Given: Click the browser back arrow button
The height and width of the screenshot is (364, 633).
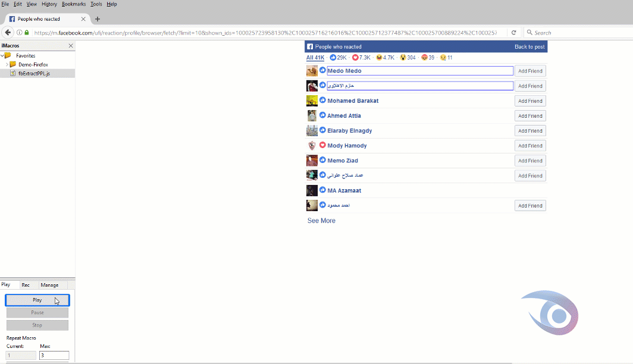Looking at the screenshot, I should (8, 32).
